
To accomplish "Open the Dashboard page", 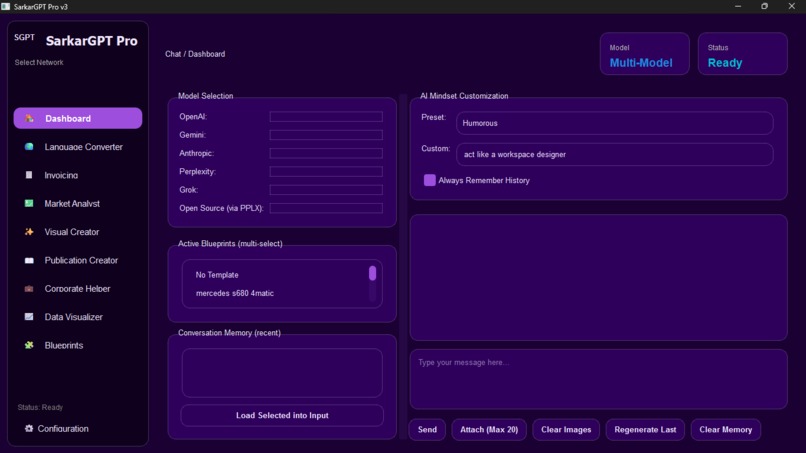I will tap(78, 118).
